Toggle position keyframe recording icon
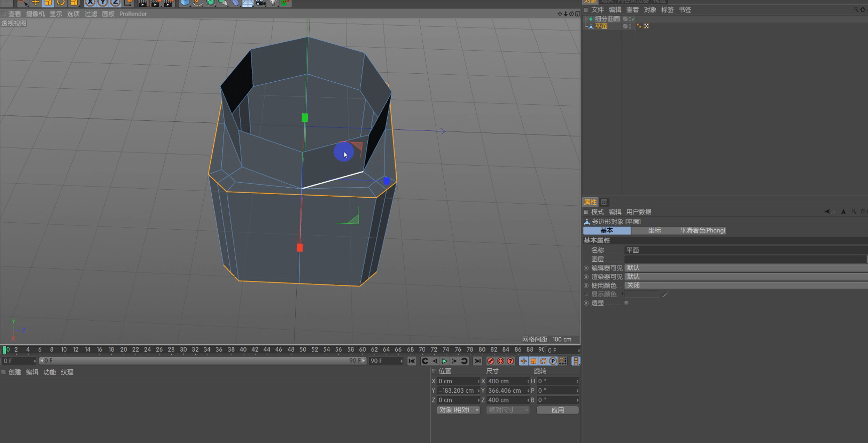This screenshot has width=868, height=443. tap(524, 361)
